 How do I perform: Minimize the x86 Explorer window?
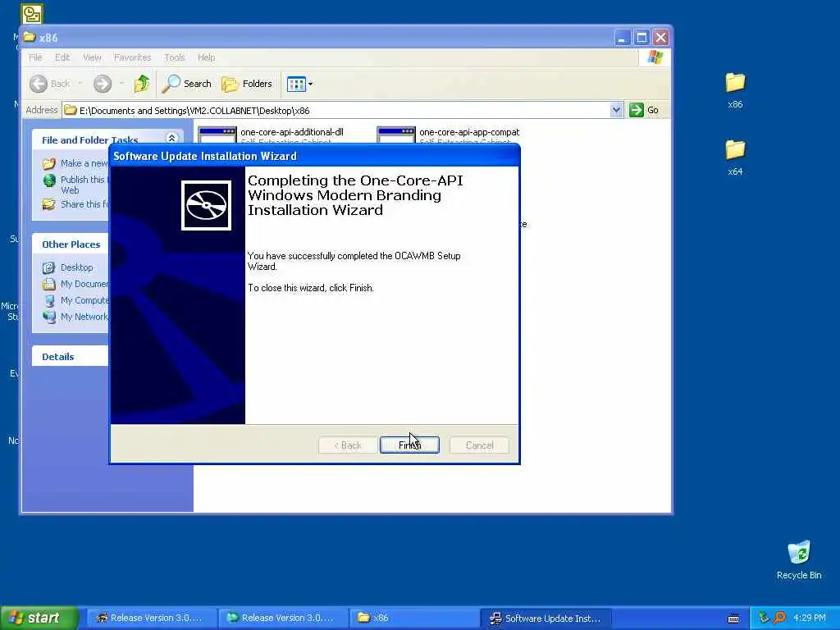(x=622, y=38)
